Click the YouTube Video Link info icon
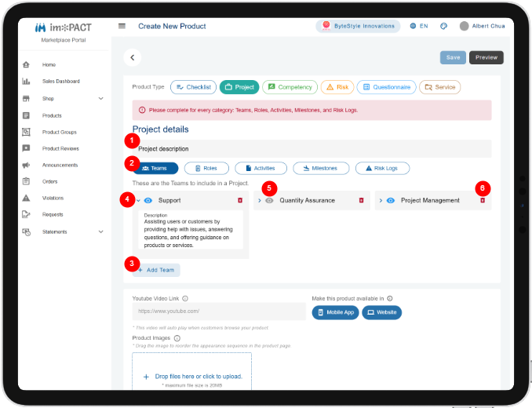532x408 pixels. [x=185, y=298]
